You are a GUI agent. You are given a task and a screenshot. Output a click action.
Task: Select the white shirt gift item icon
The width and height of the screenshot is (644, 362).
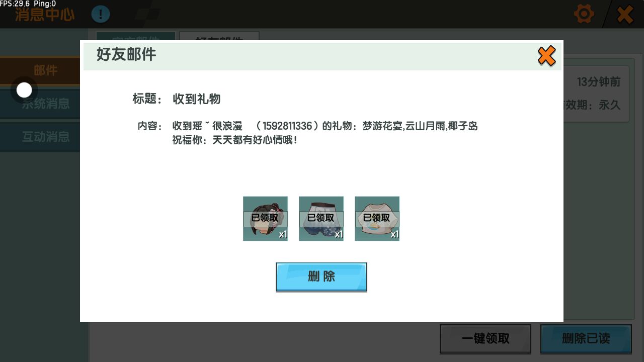[377, 218]
